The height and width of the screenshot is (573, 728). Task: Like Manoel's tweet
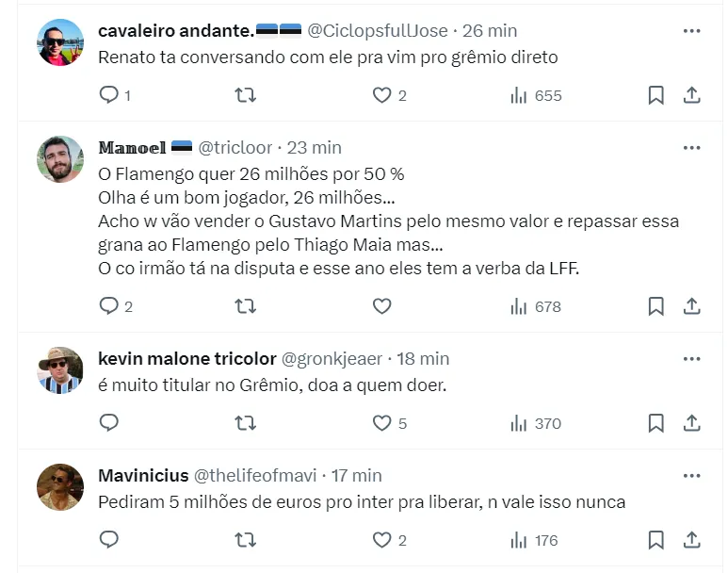coord(381,306)
